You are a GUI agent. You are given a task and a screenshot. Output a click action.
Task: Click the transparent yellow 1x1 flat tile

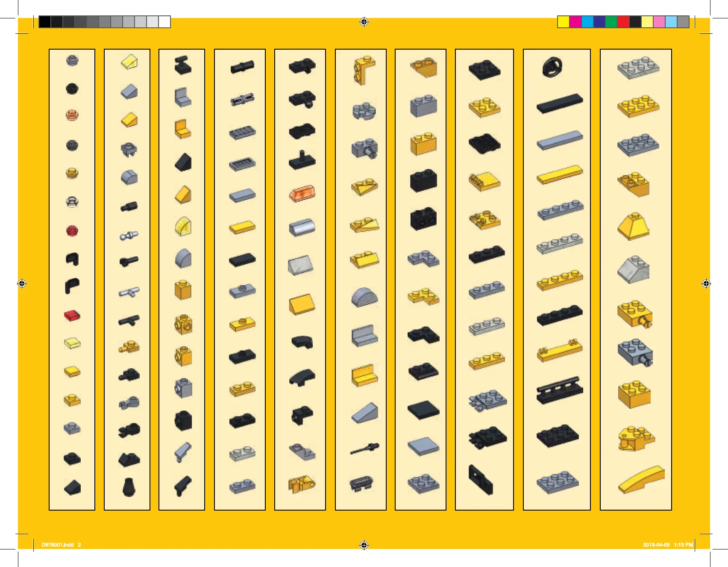(72, 343)
